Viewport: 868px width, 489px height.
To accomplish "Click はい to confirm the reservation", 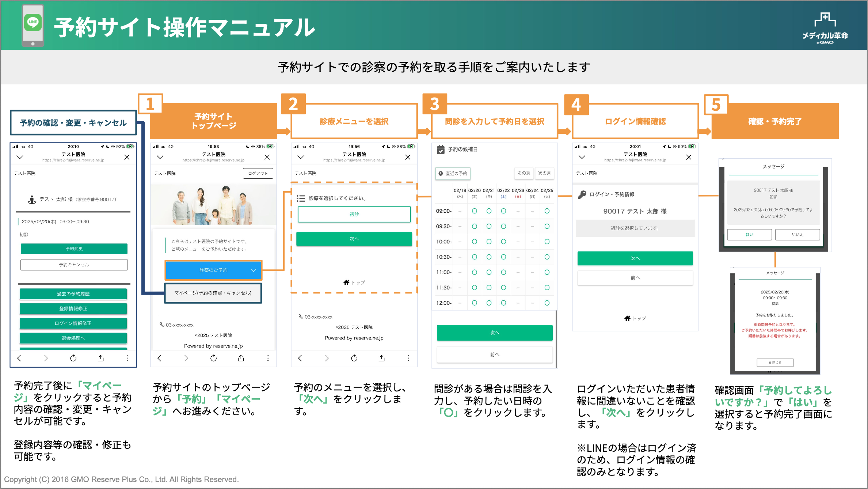I will pos(750,235).
